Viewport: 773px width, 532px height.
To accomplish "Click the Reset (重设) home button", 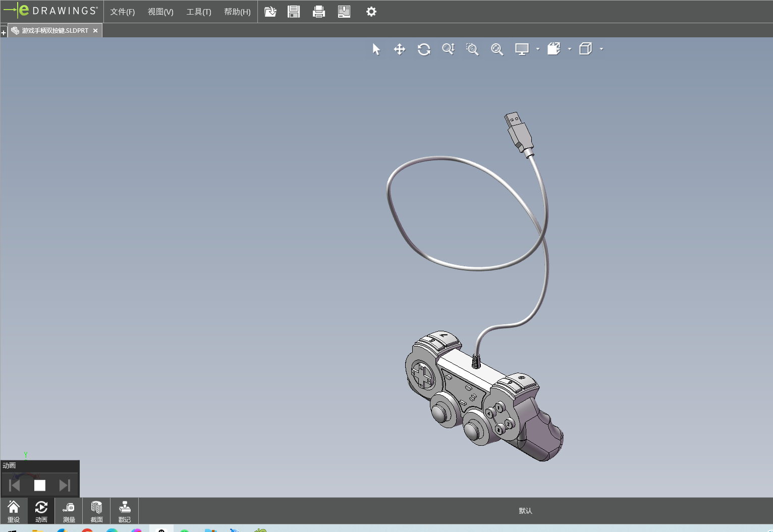I will point(14,511).
